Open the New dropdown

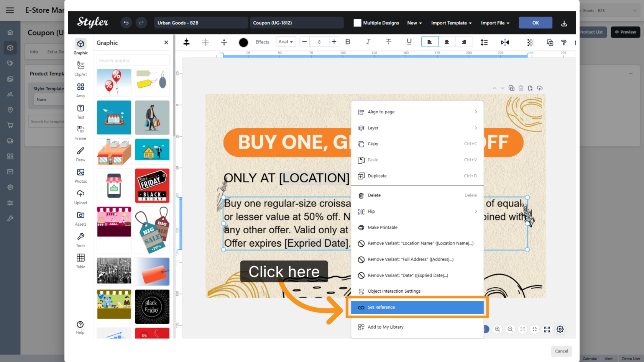pyautogui.click(x=414, y=23)
